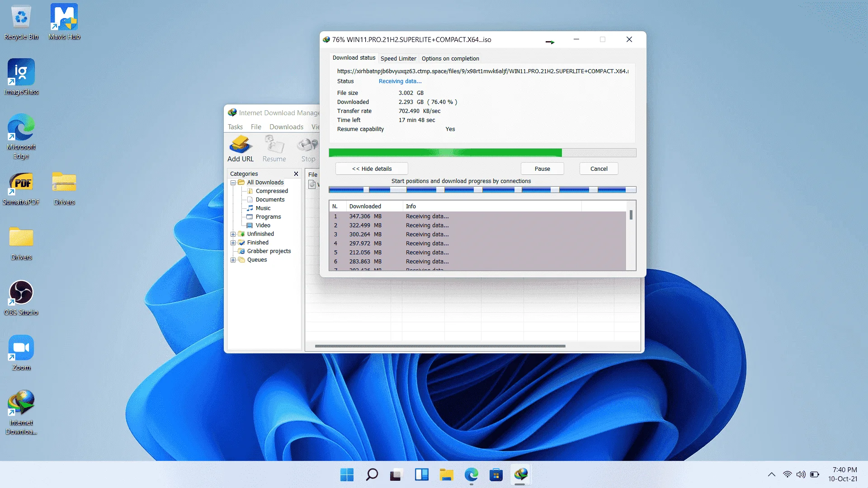Show hidden system tray icons

pos(772,474)
